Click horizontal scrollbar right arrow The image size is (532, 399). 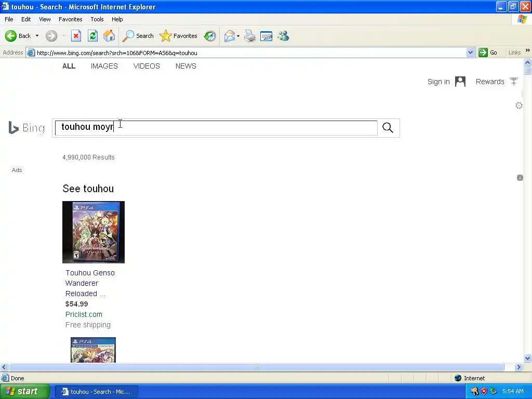(518, 367)
